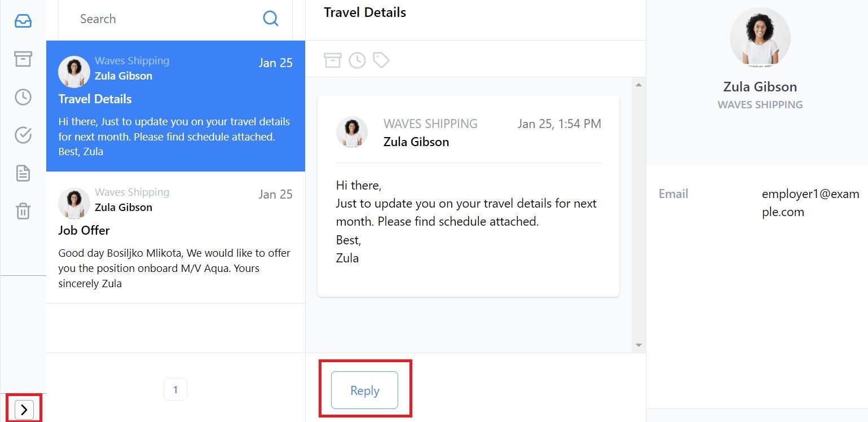This screenshot has height=422, width=868.
Task: Open the Snoozed clock icon in the sidebar
Action: [x=23, y=97]
